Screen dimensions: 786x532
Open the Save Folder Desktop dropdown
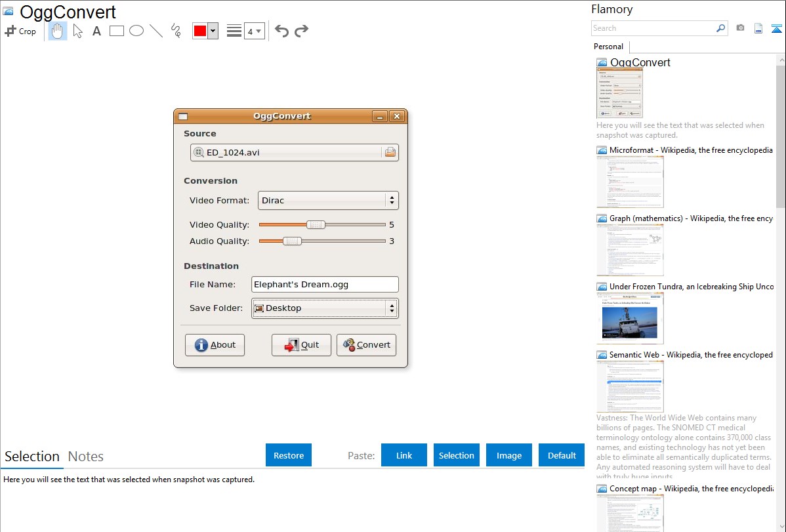325,308
